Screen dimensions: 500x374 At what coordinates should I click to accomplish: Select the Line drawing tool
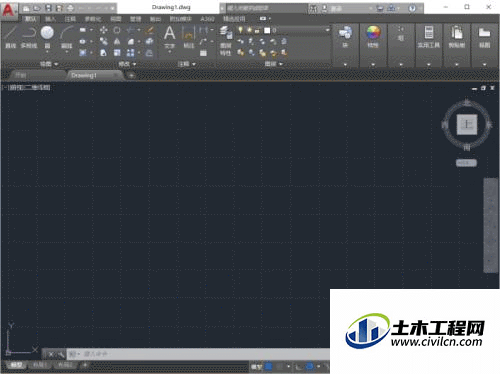pos(11,36)
